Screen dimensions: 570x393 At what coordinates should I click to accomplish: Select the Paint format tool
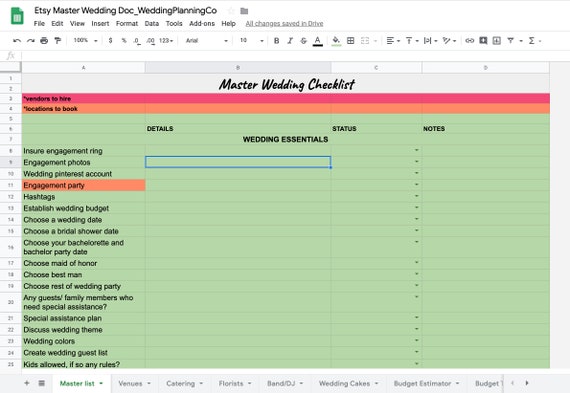(57, 41)
